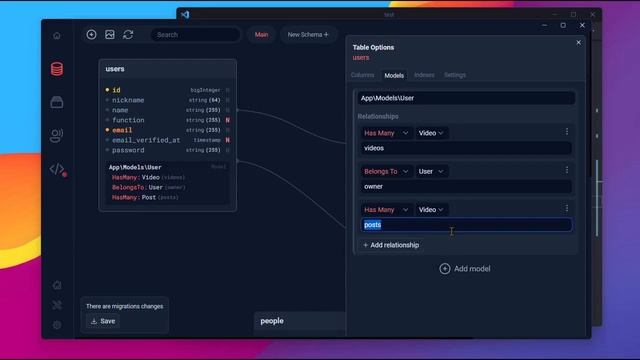Click 'There are migrations changes' notice
Image resolution: width=640 pixels, height=360 pixels.
pyautogui.click(x=124, y=307)
